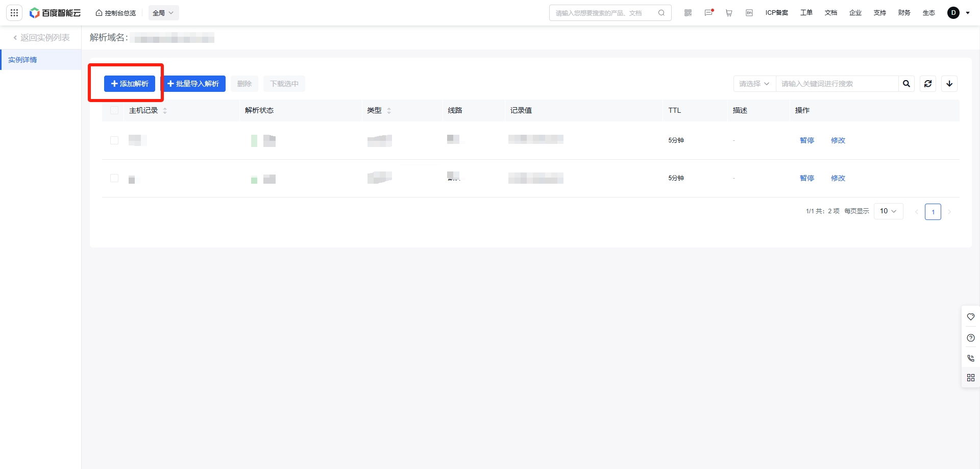Click the phone contact icon

click(971, 358)
